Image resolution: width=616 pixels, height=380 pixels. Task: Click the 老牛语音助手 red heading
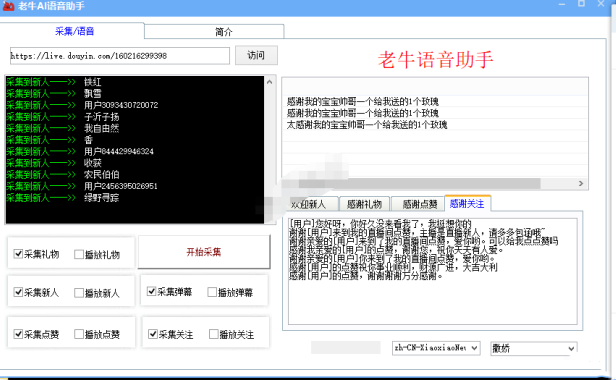coord(435,60)
